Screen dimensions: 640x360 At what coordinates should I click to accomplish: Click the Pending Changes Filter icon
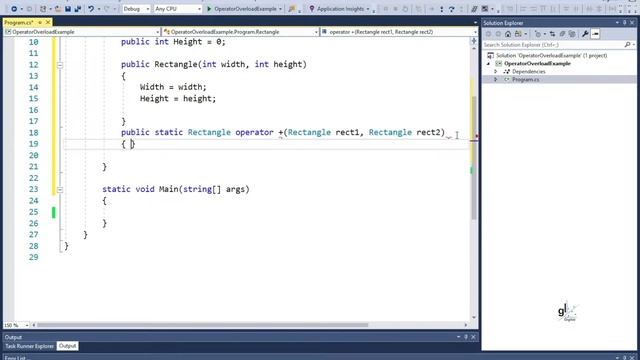click(538, 34)
